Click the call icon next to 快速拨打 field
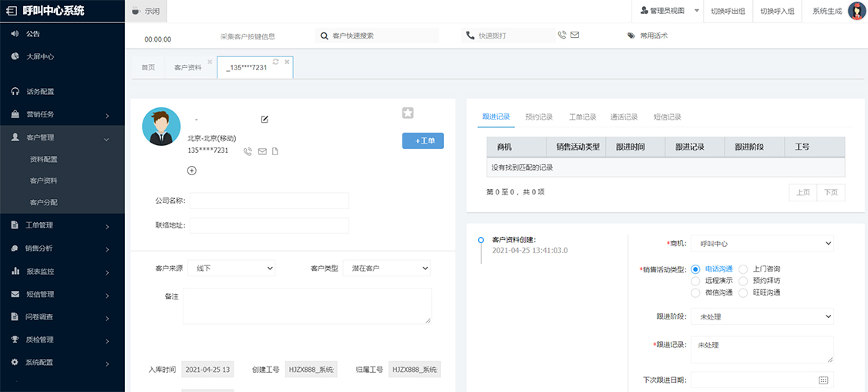The image size is (868, 392). pos(562,35)
